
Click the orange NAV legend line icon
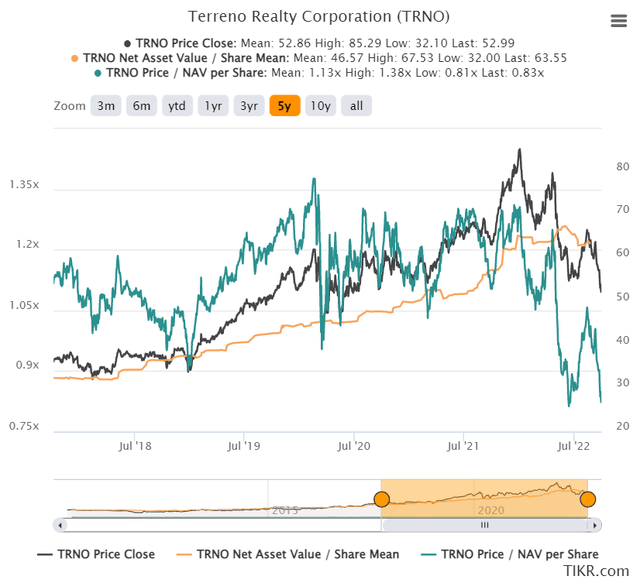[x=181, y=554]
